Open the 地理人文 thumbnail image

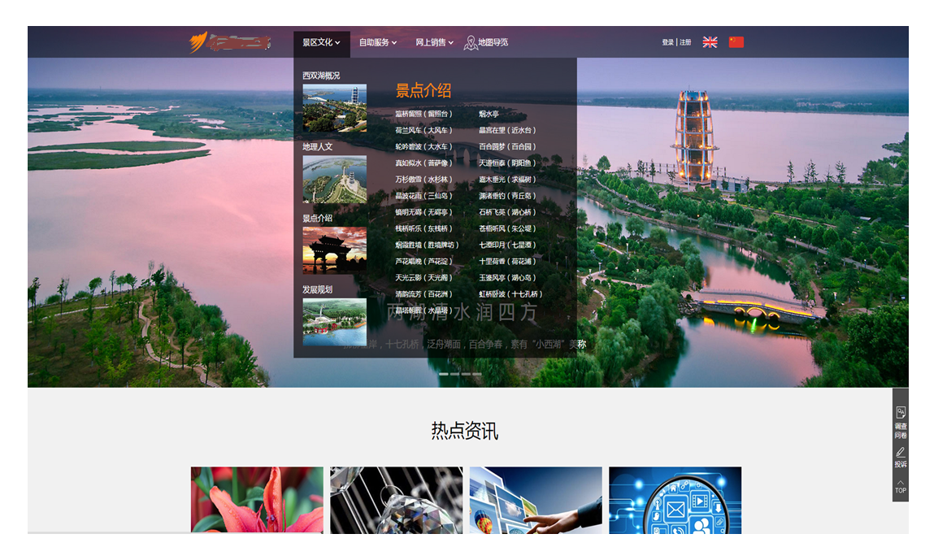click(334, 179)
